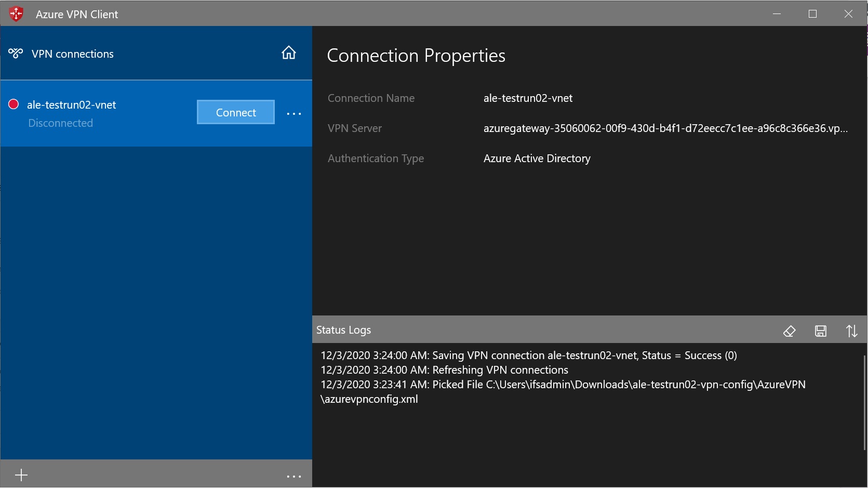
Task: Click the VPN connections network icon
Action: (x=16, y=53)
